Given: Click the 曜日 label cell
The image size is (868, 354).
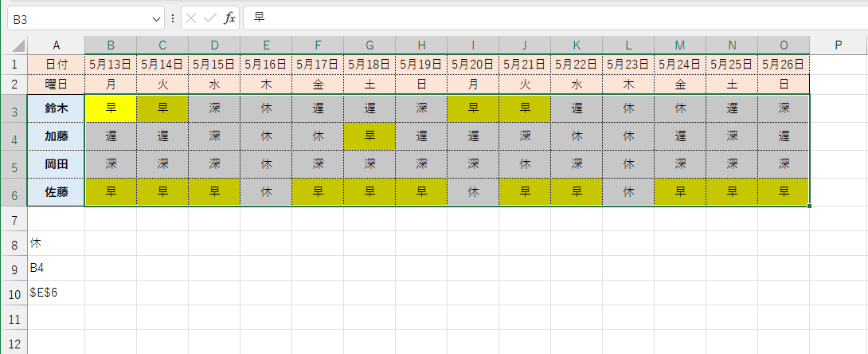Looking at the screenshot, I should click(x=56, y=83).
